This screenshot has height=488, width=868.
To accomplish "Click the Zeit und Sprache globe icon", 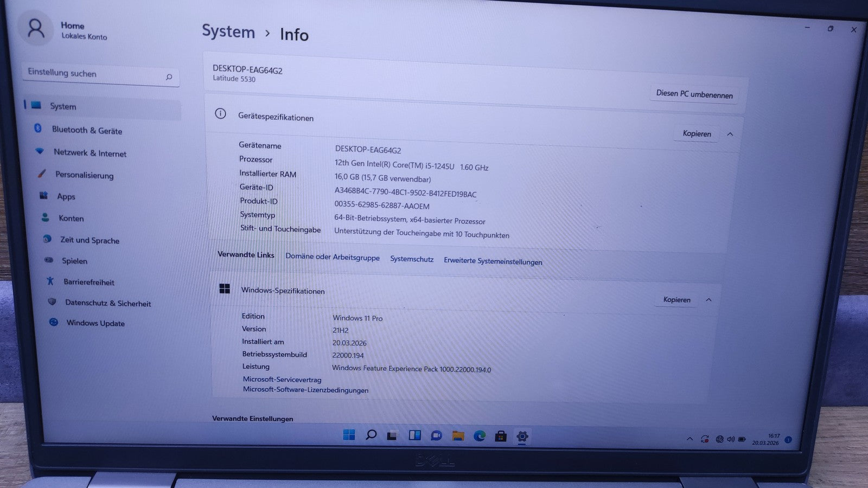I will pos(47,239).
